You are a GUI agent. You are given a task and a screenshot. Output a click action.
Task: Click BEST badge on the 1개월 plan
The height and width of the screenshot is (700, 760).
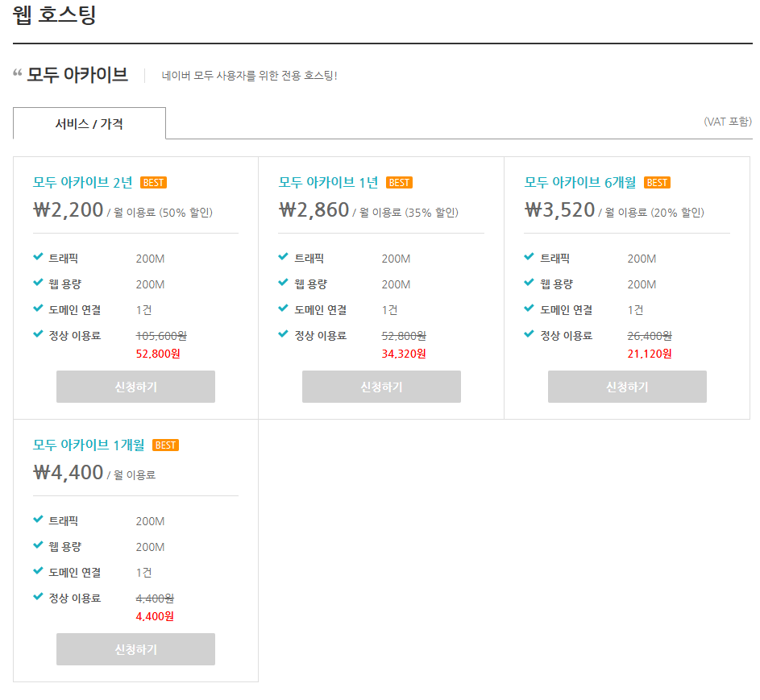165,445
